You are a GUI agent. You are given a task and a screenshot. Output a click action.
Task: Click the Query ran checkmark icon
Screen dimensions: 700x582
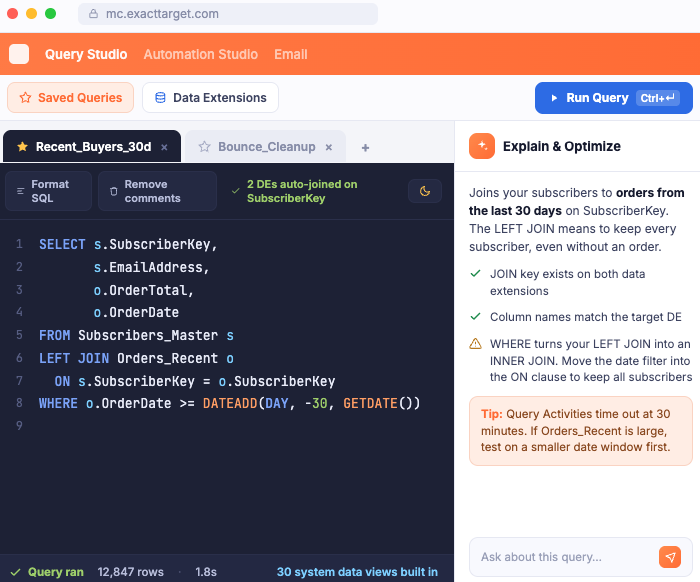[16, 572]
